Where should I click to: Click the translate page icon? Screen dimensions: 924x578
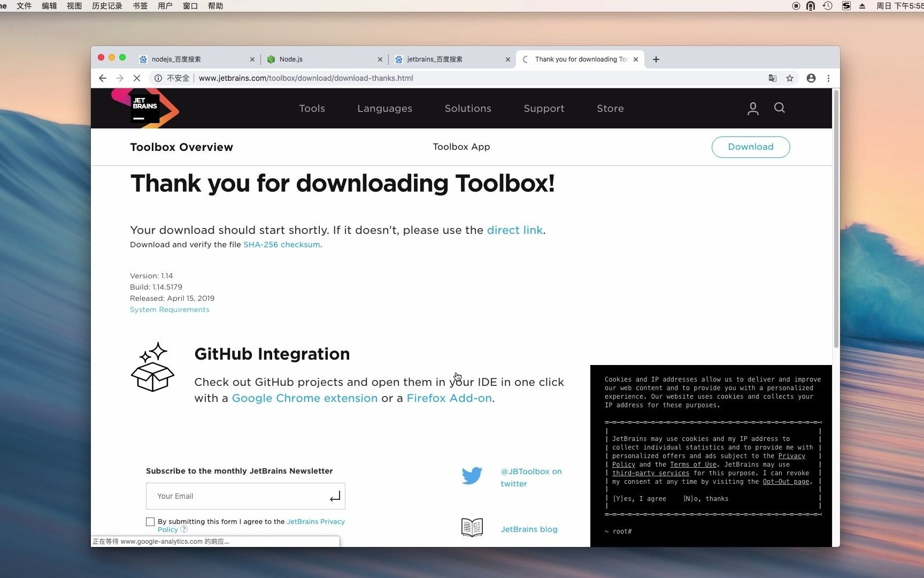(x=773, y=78)
